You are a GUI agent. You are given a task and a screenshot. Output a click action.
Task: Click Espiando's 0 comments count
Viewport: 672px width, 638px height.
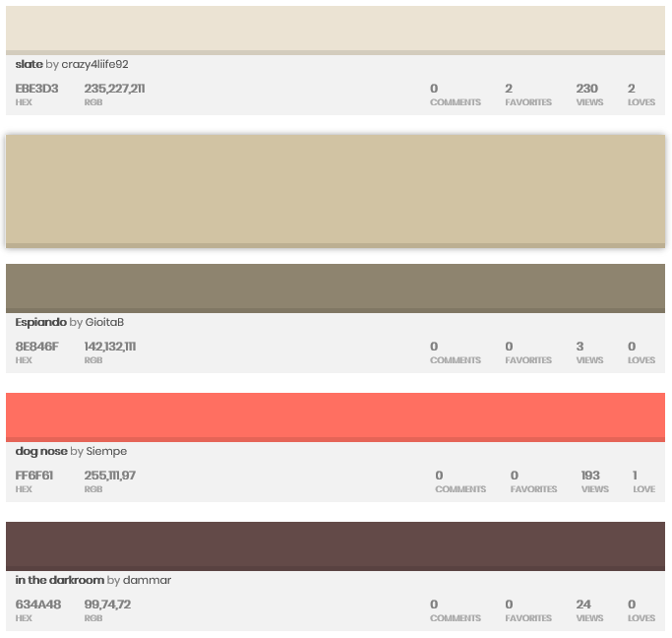pyautogui.click(x=434, y=347)
